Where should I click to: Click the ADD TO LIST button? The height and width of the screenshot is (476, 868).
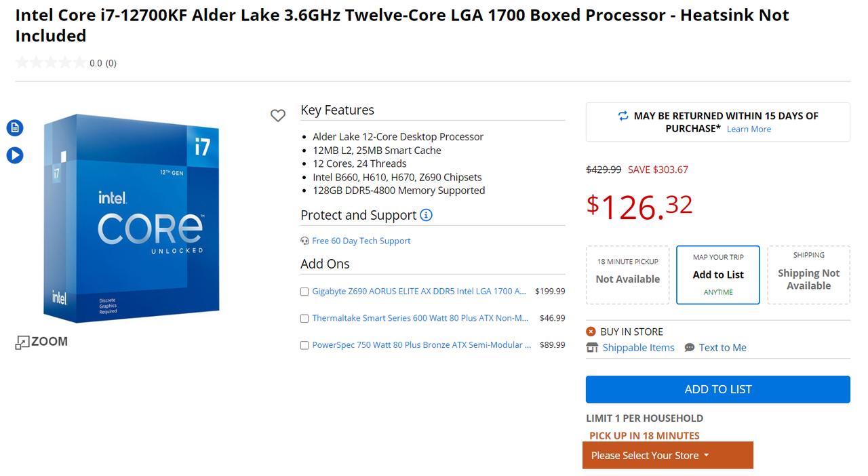click(x=717, y=389)
